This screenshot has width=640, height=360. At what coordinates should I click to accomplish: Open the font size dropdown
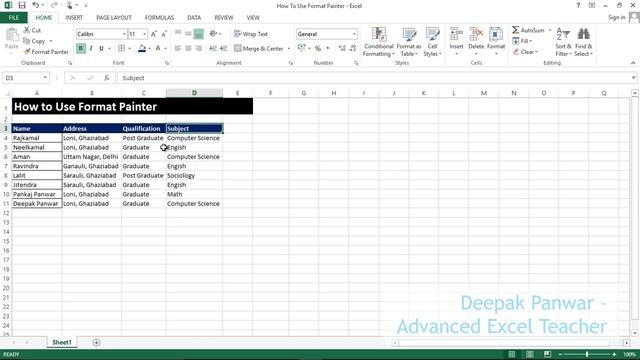tap(144, 34)
